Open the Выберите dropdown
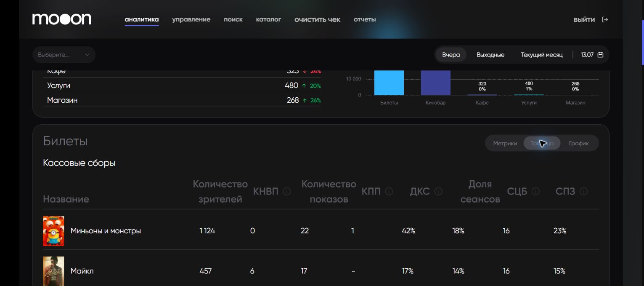Screen dimensions: 644x286 pos(64,55)
